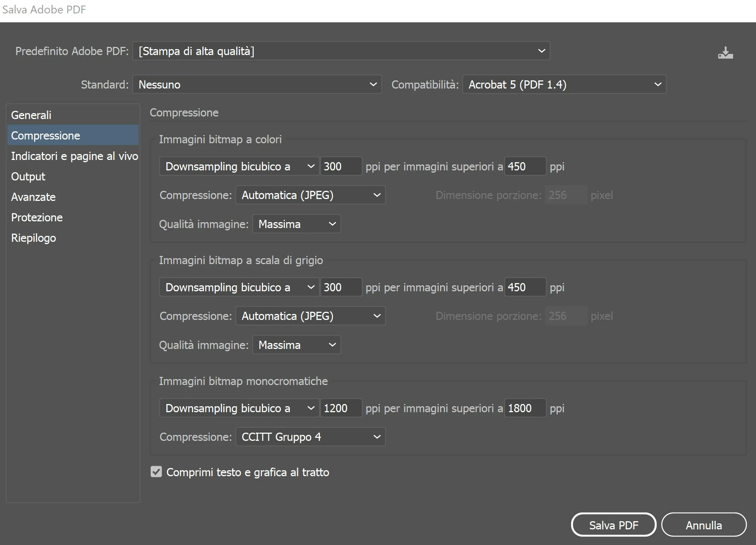Click the Salva PDF button

(x=613, y=525)
